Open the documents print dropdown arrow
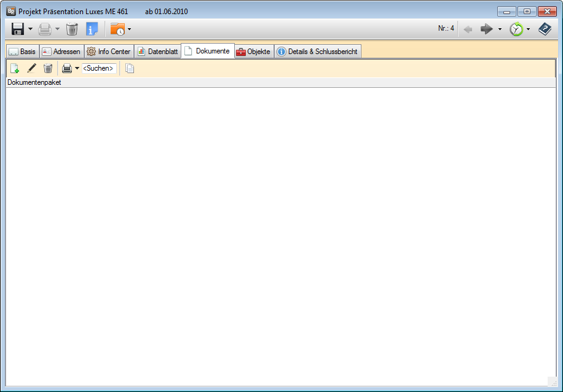The width and height of the screenshot is (563, 392). [x=77, y=68]
